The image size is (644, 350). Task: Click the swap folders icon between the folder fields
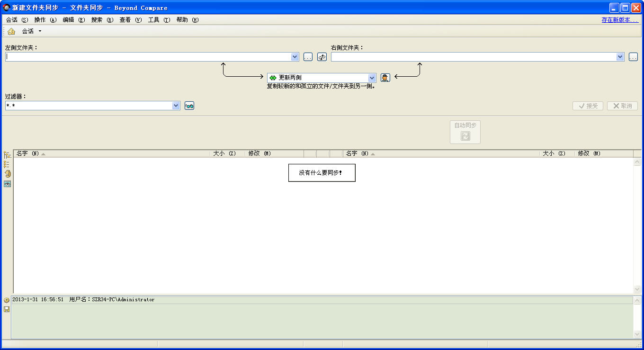(322, 57)
